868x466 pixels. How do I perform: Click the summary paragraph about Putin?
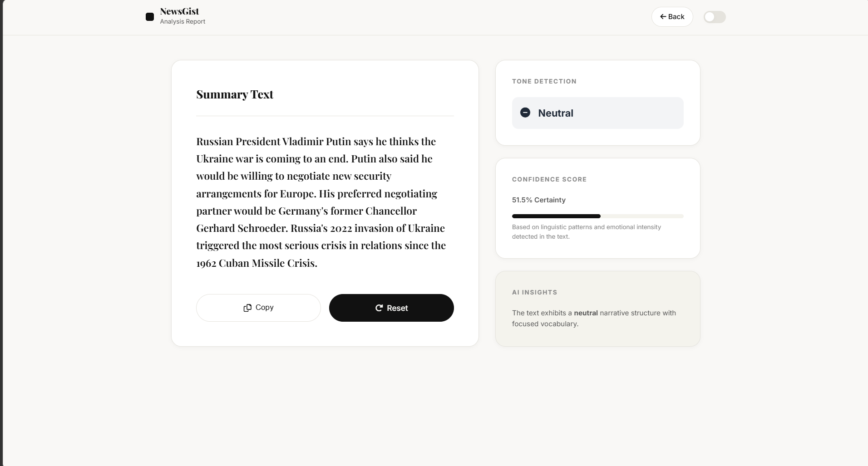coord(321,202)
